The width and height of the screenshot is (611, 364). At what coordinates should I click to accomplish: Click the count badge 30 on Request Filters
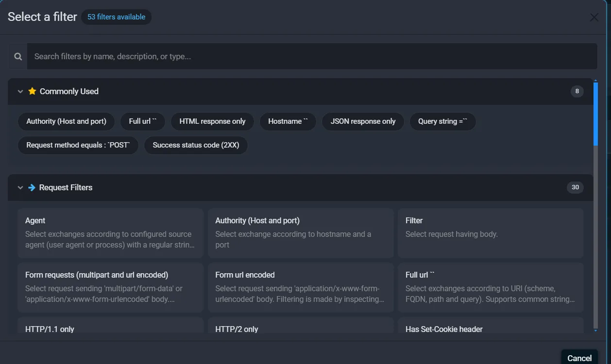(575, 187)
